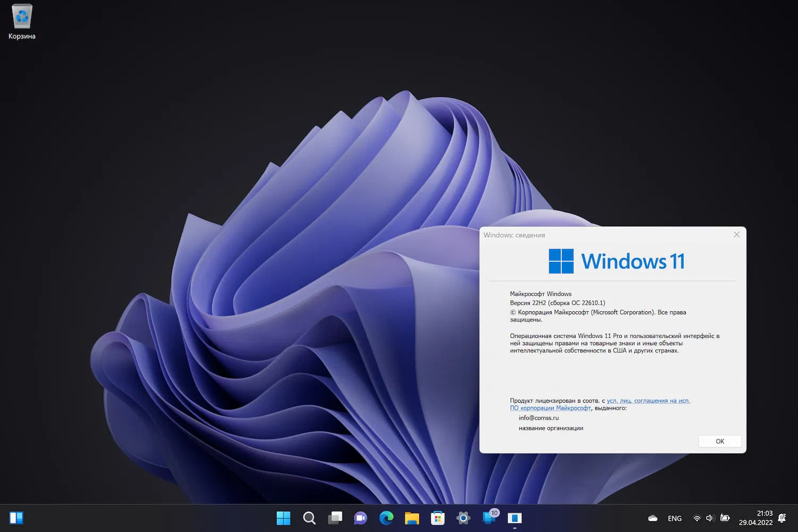Open the clock and date 29.04.2022
This screenshot has width=798, height=532.
click(755, 518)
